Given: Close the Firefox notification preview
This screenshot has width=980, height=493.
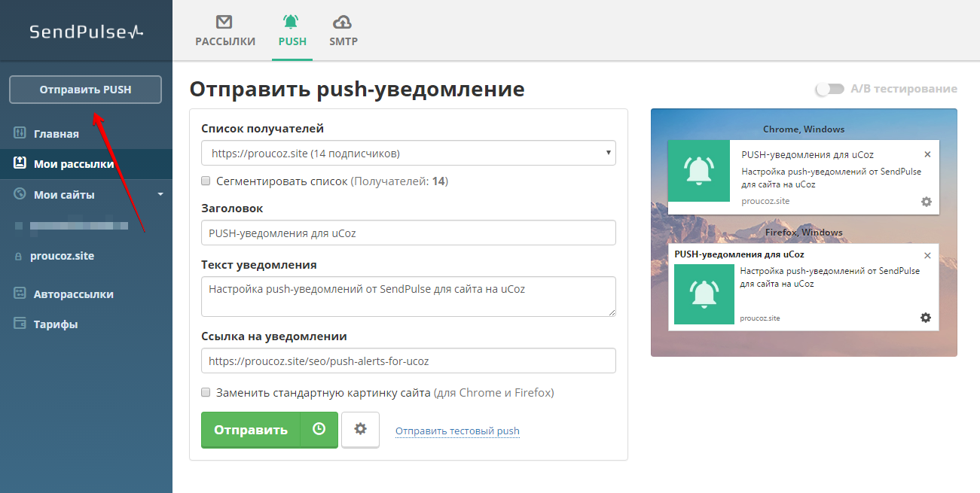Looking at the screenshot, I should point(927,255).
